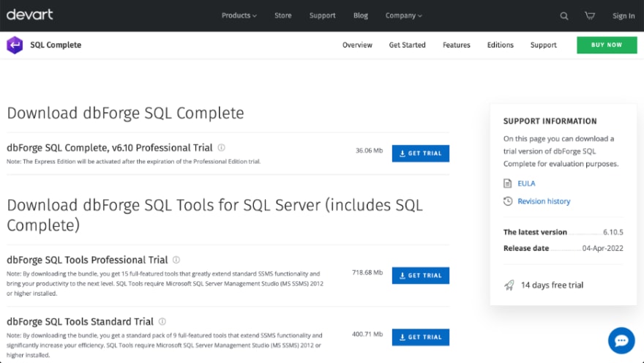The image size is (644, 363).
Task: Click the SUPPORT INFORMATION heading
Action: click(550, 121)
